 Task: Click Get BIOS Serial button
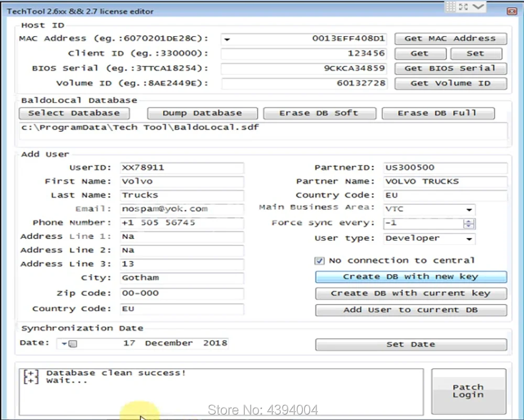point(451,69)
